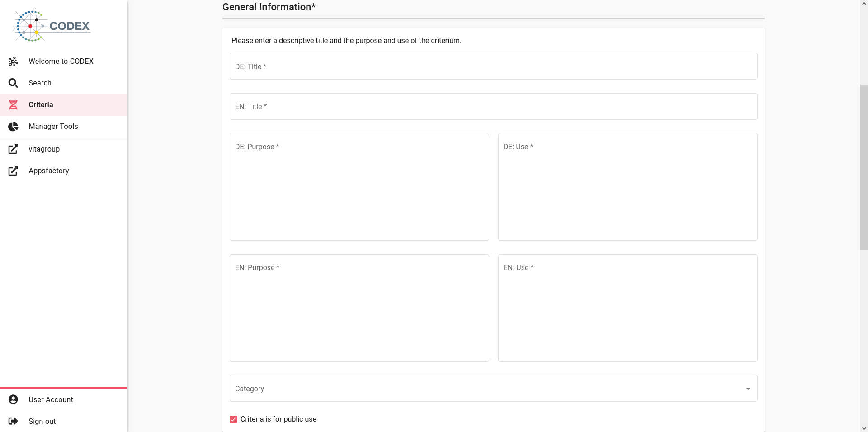Screen dimensions: 868x432
Task: Click the Search magnifier icon
Action: coord(14,83)
